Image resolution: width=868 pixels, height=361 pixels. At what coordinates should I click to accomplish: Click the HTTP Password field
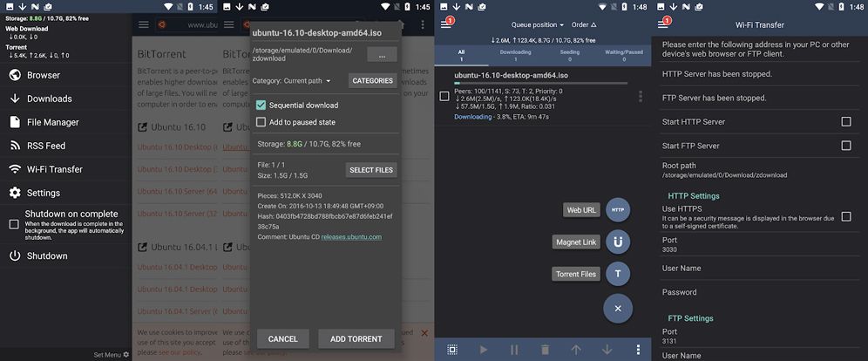tap(760, 292)
